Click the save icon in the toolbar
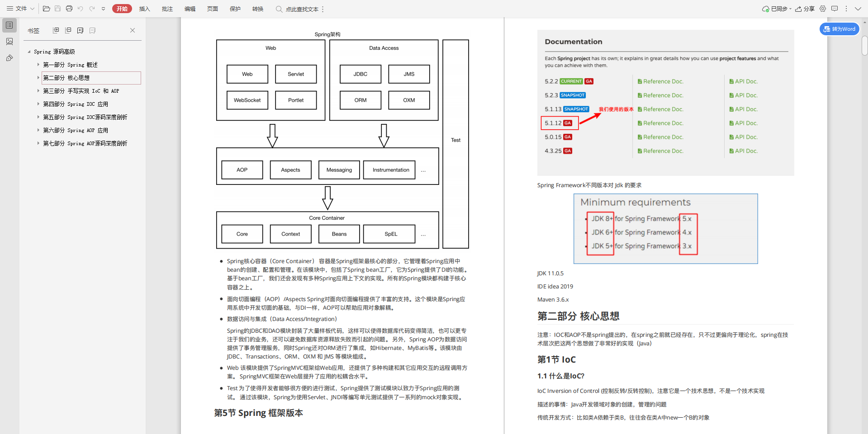868x434 pixels. (x=57, y=9)
